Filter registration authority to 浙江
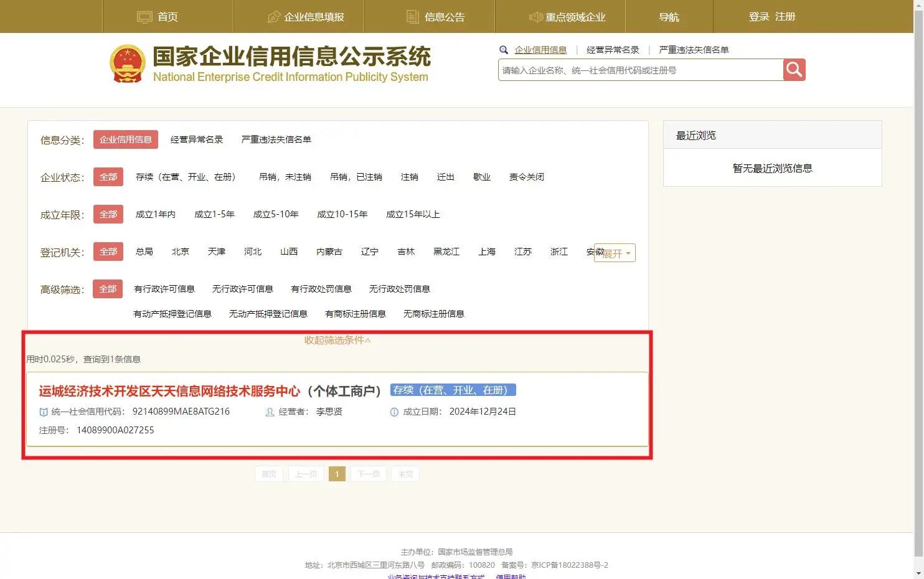The height and width of the screenshot is (579, 924). coord(559,252)
